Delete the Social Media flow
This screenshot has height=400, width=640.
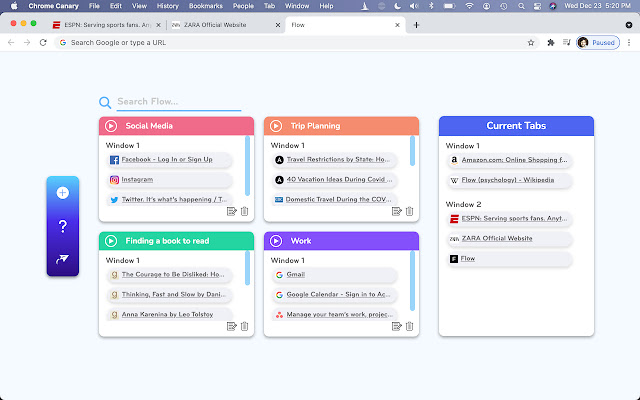244,211
